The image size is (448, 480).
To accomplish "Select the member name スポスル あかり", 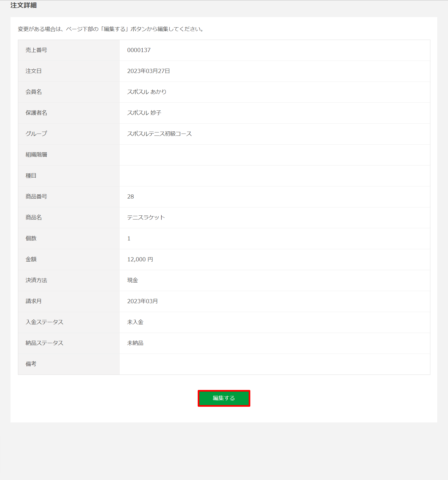I will [147, 92].
